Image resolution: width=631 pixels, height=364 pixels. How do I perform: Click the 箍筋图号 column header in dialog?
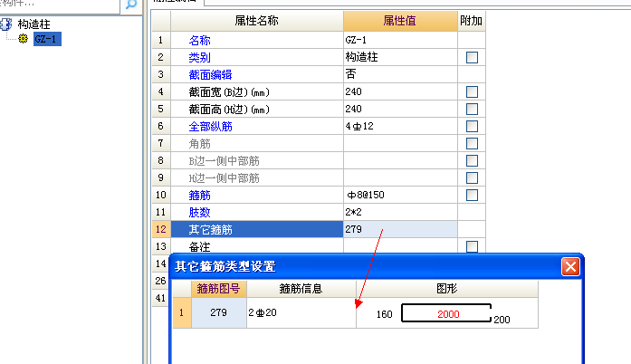pos(218,289)
